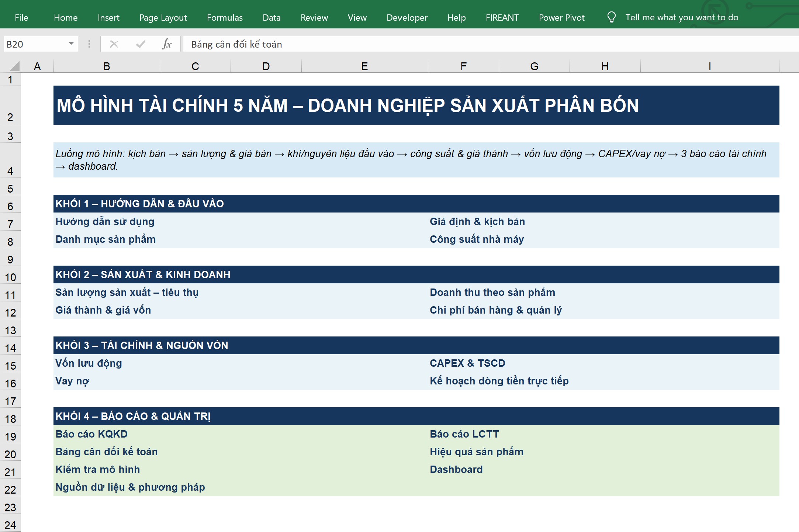799x532 pixels.
Task: Open the Báo cáo KQKD link
Action: pyautogui.click(x=91, y=434)
